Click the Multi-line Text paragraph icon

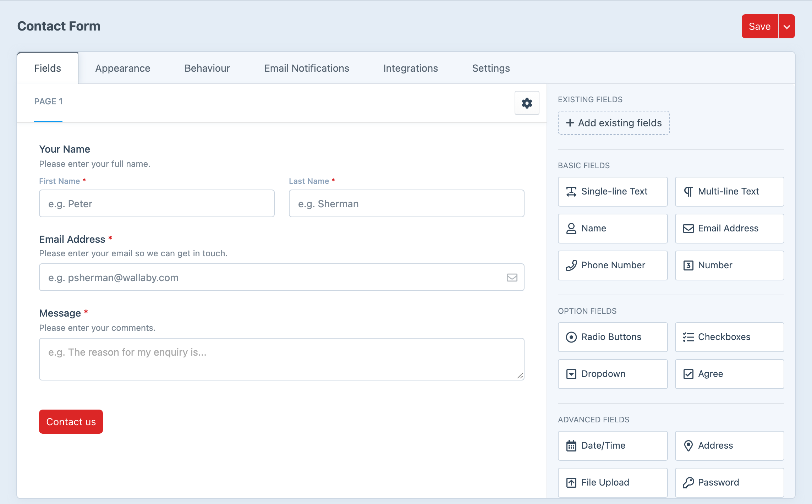(688, 192)
